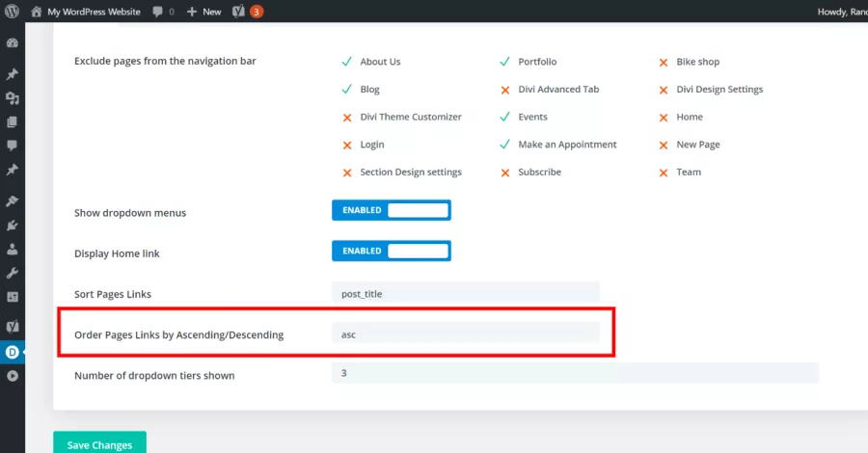
Task: Open the WordPress logo menu
Action: [x=12, y=11]
